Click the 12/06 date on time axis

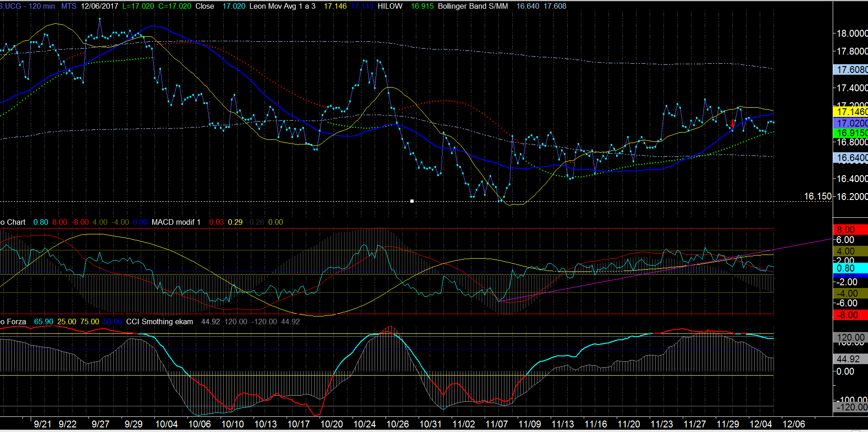794,424
